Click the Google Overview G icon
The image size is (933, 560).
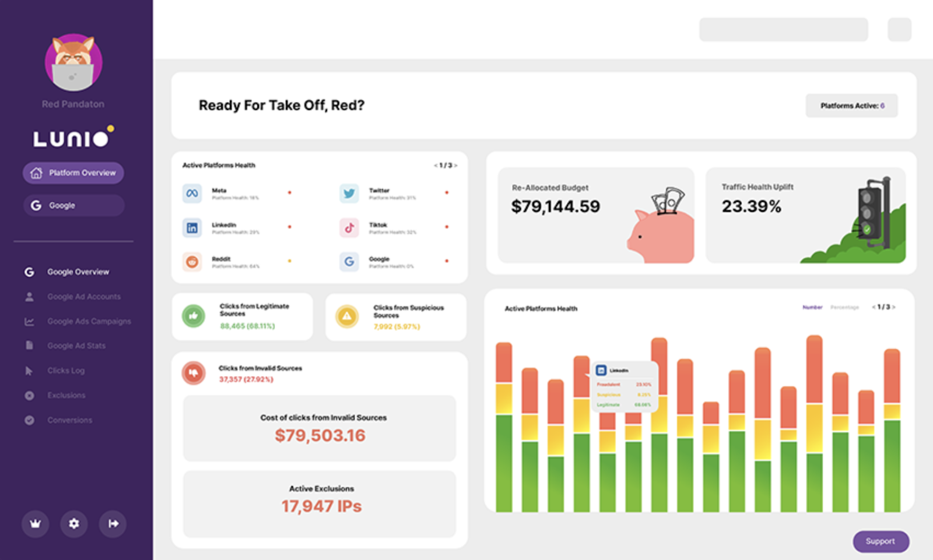coord(29,272)
